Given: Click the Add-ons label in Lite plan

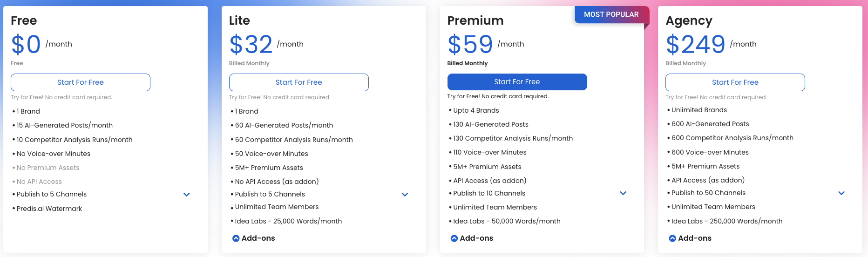Looking at the screenshot, I should [x=258, y=238].
